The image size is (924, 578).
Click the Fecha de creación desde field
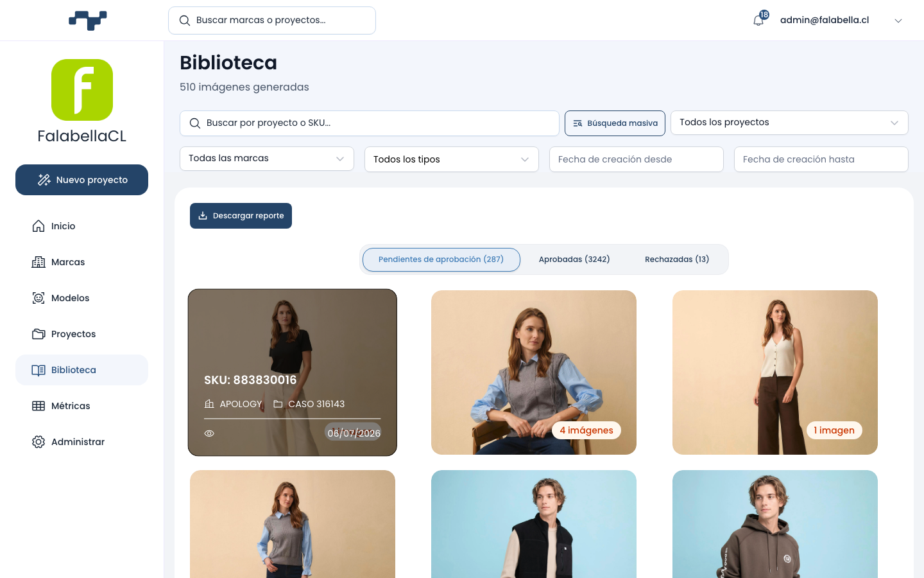637,159
